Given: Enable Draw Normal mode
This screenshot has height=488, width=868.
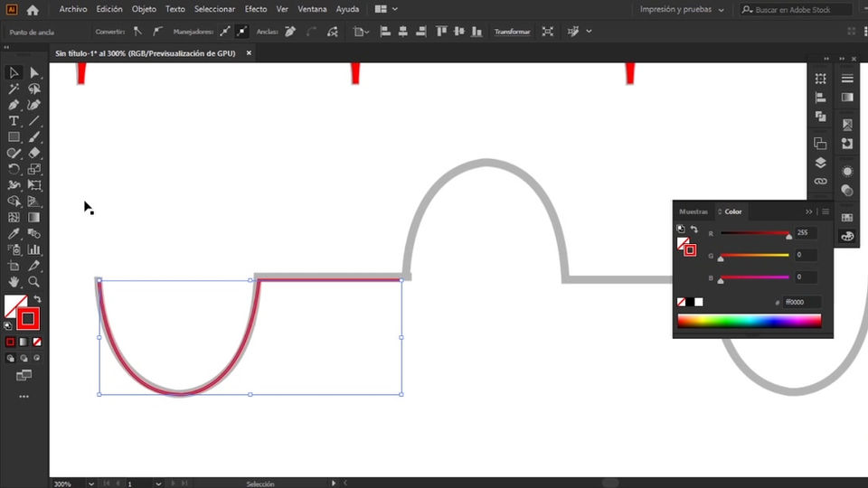Looking at the screenshot, I should click(10, 358).
